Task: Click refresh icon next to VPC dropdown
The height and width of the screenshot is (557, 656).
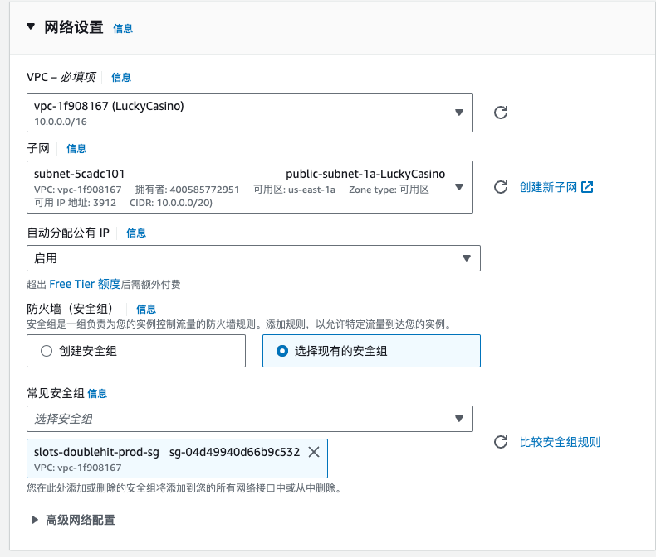Action: point(501,113)
